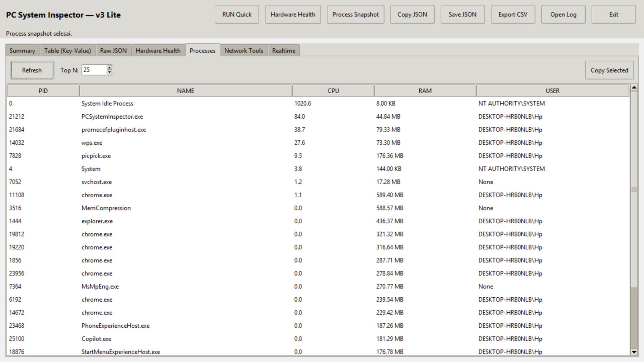The image size is (644, 362).
Task: Export the data to CSV
Action: tap(513, 14)
